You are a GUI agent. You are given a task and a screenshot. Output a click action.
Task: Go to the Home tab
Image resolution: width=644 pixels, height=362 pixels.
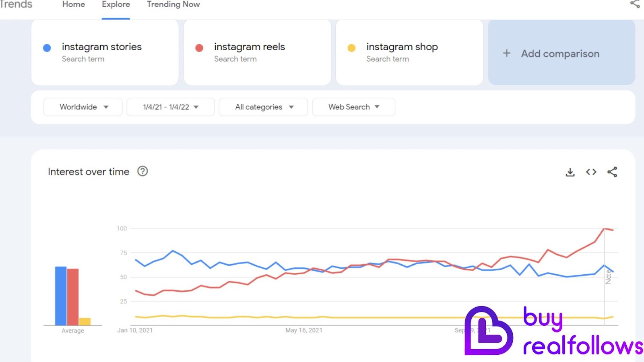[x=74, y=4]
